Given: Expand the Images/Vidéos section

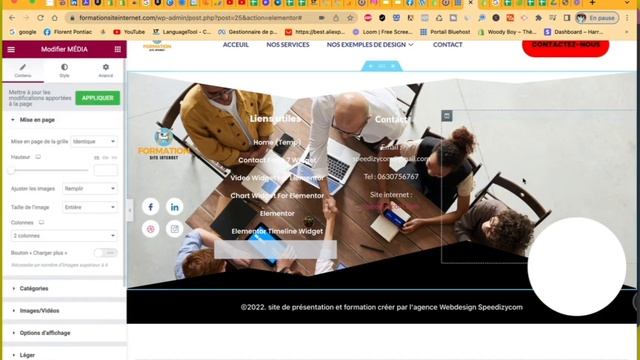Looking at the screenshot, I should [39, 311].
